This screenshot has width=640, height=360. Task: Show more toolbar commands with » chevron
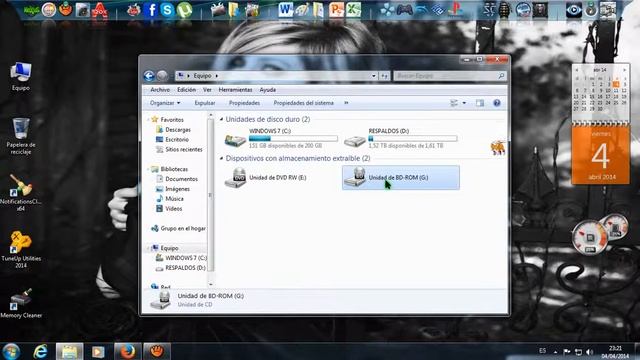click(x=346, y=103)
